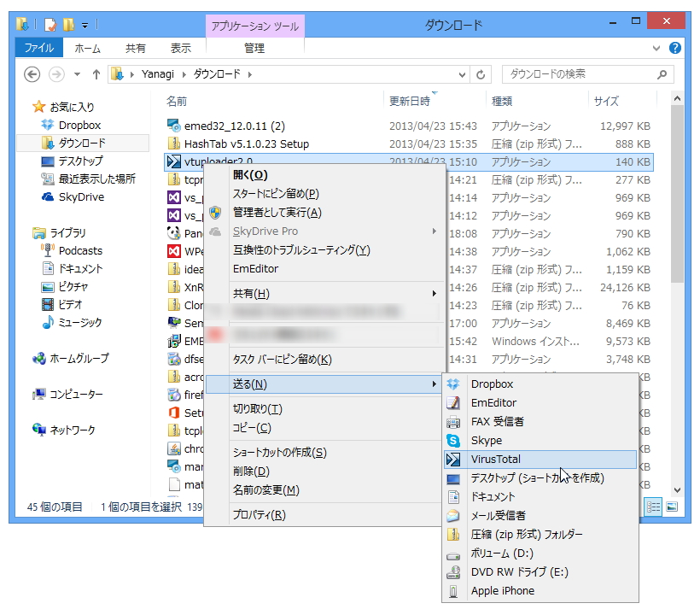Click the back navigation arrow
Viewport: 700px width, 615px height.
point(32,74)
